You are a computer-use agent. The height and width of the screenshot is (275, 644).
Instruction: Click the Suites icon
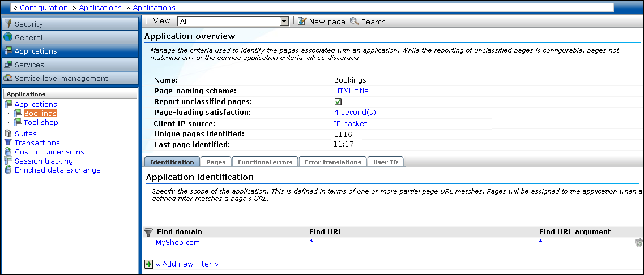coord(8,134)
